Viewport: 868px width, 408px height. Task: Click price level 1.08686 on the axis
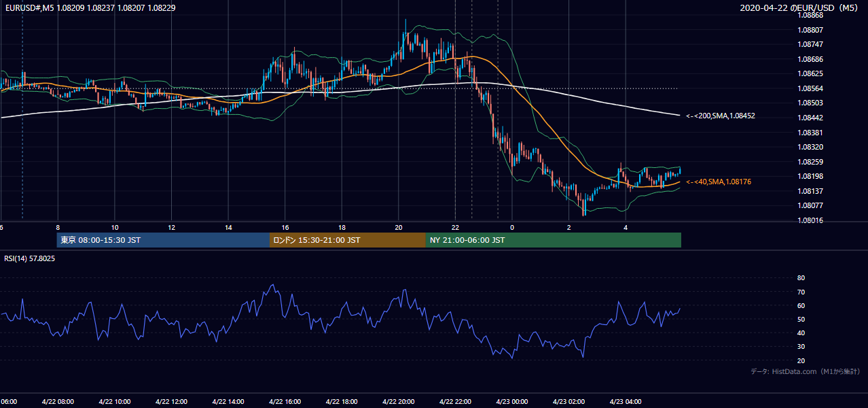(x=810, y=59)
